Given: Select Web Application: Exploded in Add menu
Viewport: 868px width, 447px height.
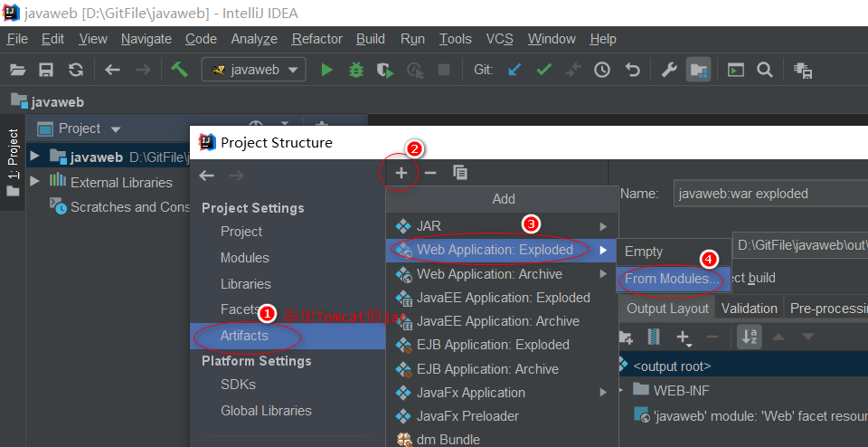Looking at the screenshot, I should click(502, 251).
